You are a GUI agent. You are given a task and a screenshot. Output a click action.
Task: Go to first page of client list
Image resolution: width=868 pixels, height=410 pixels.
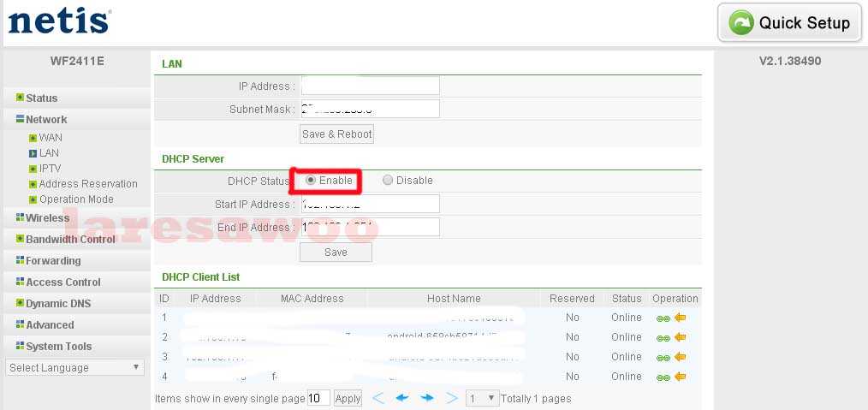pos(378,398)
